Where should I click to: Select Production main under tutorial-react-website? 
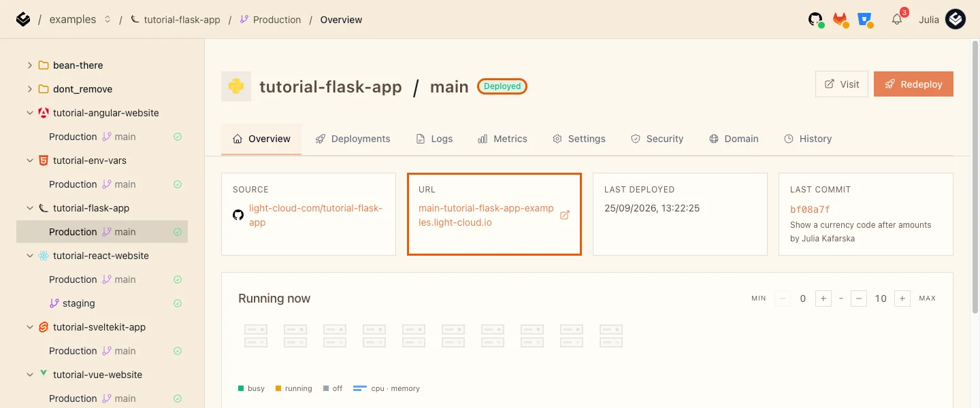[102, 279]
